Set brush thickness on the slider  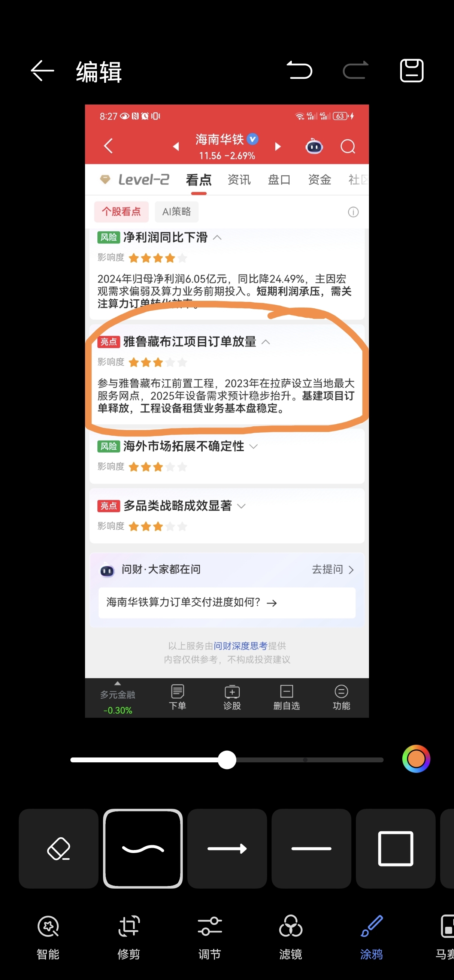coord(227,760)
